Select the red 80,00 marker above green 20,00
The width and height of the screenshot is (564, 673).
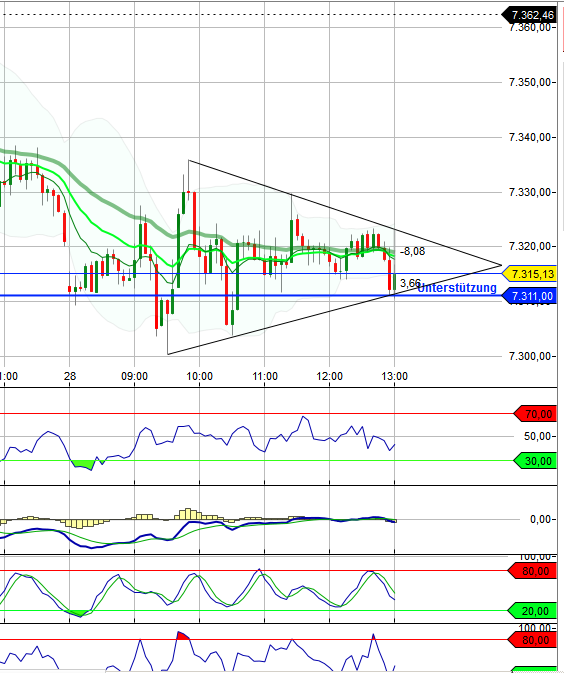(532, 571)
